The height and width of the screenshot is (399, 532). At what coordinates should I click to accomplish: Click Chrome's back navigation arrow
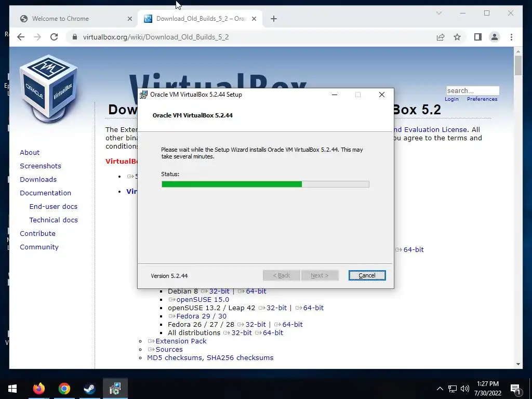tap(21, 37)
